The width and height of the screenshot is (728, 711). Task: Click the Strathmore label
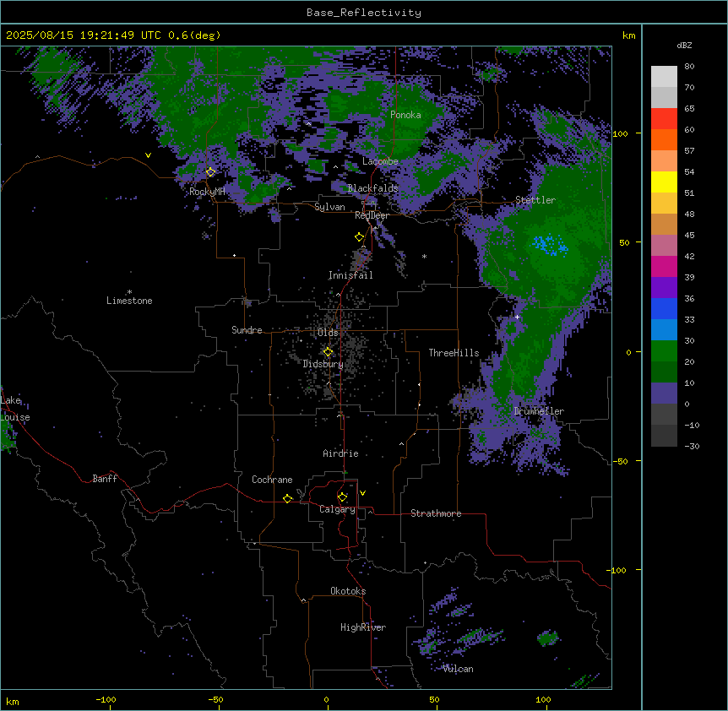pos(436,513)
